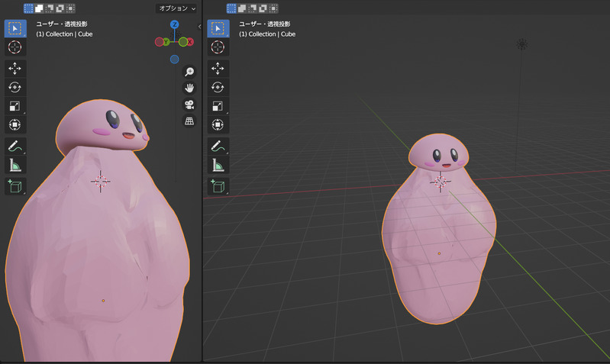
Task: Set select mode to Subtract in left header
Action: click(x=50, y=8)
